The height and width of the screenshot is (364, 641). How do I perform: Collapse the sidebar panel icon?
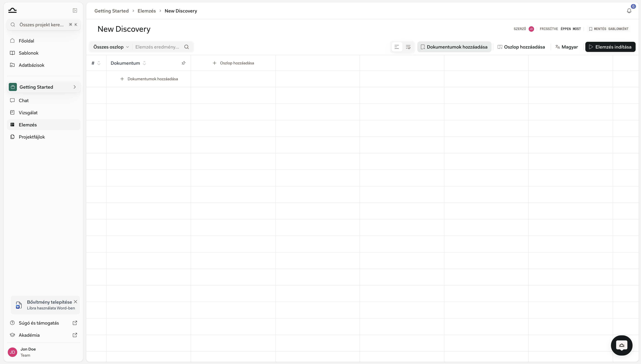click(75, 10)
